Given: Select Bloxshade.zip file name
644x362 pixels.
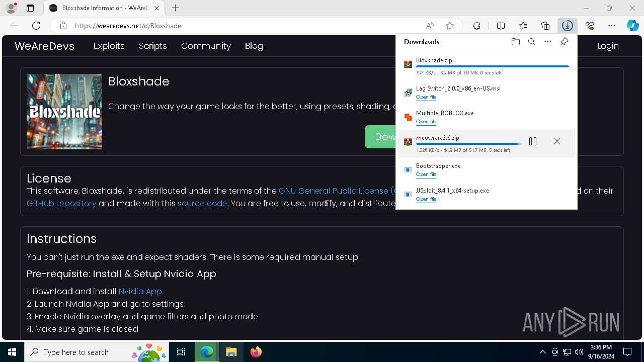Looking at the screenshot, I should [x=434, y=60].
